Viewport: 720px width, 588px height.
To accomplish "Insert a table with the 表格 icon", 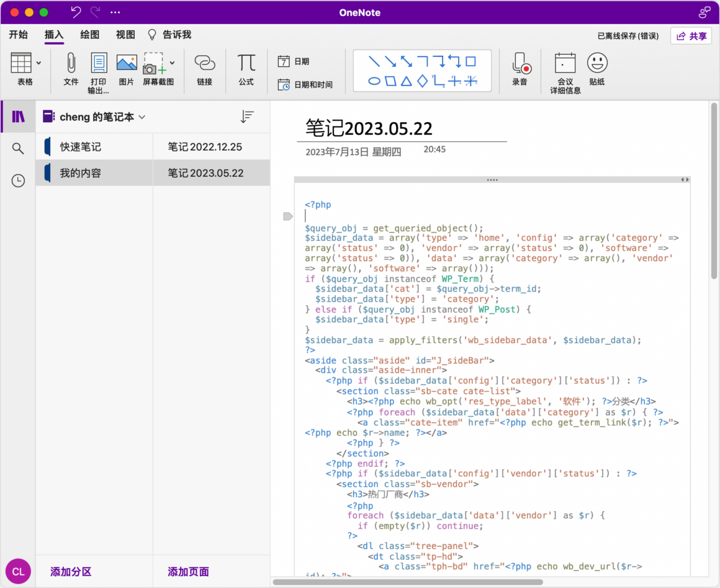I will coord(21,63).
